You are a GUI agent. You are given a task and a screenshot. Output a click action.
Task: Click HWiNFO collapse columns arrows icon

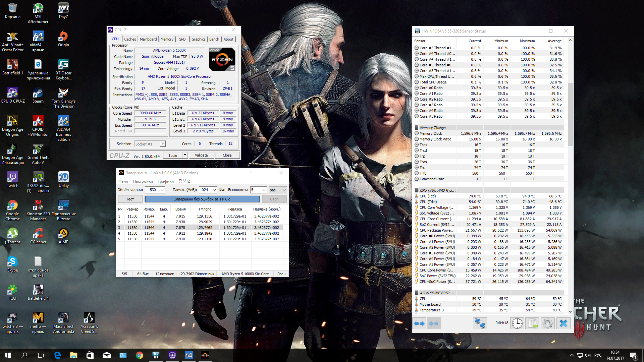[x=434, y=323]
